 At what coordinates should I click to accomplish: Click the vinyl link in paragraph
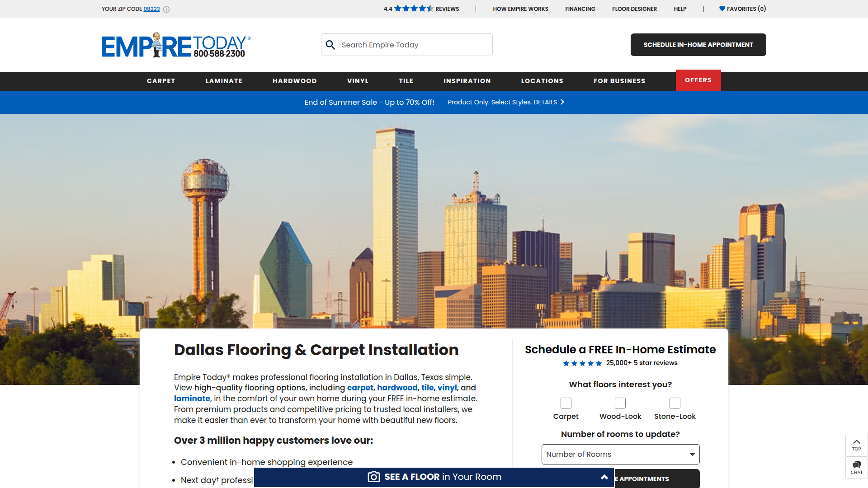tap(447, 388)
